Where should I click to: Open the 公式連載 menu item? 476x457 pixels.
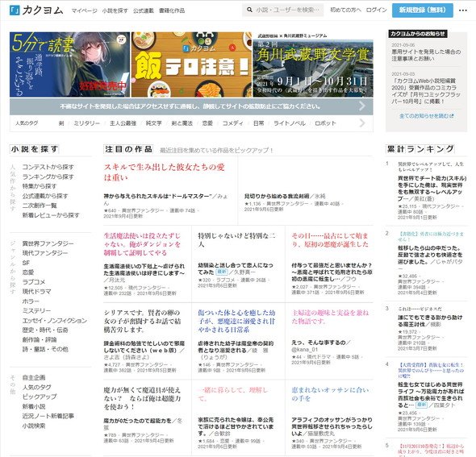(x=144, y=10)
